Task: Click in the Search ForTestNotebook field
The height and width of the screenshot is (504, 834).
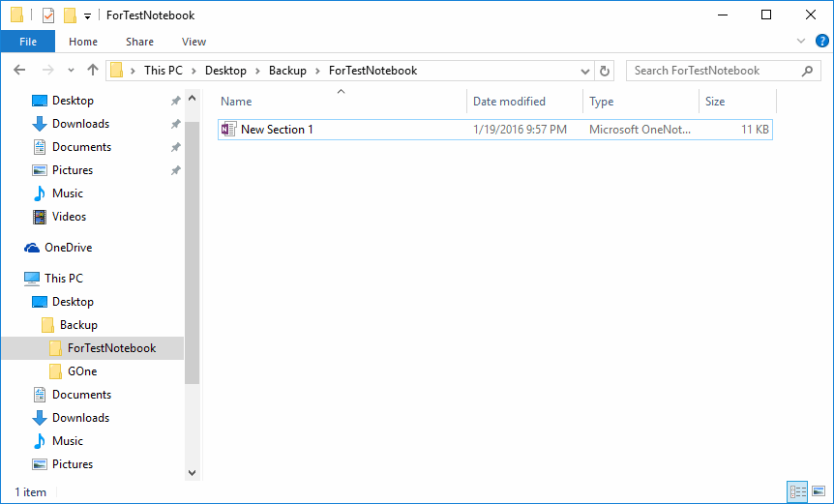Action: [x=715, y=71]
